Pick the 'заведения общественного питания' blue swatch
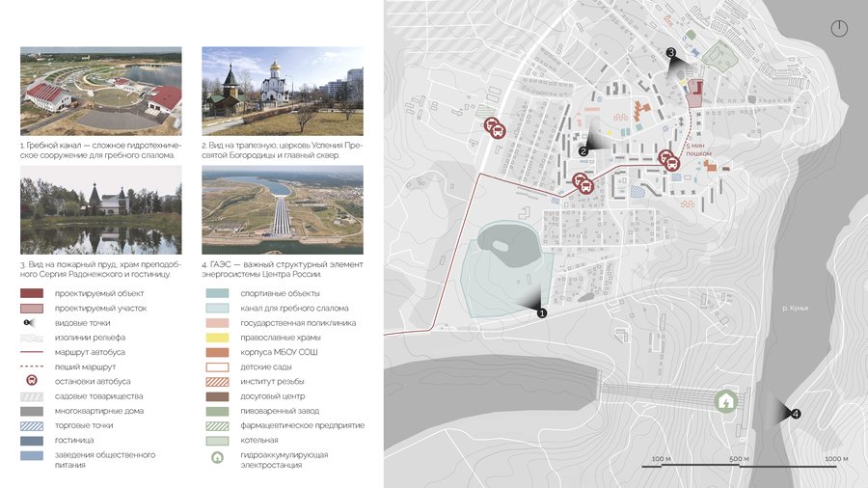The height and width of the screenshot is (488, 868). (32, 455)
